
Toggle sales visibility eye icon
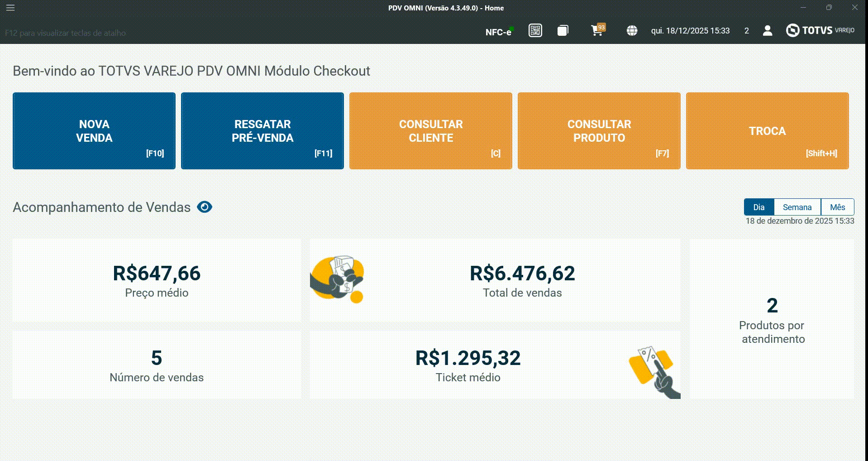tap(205, 207)
